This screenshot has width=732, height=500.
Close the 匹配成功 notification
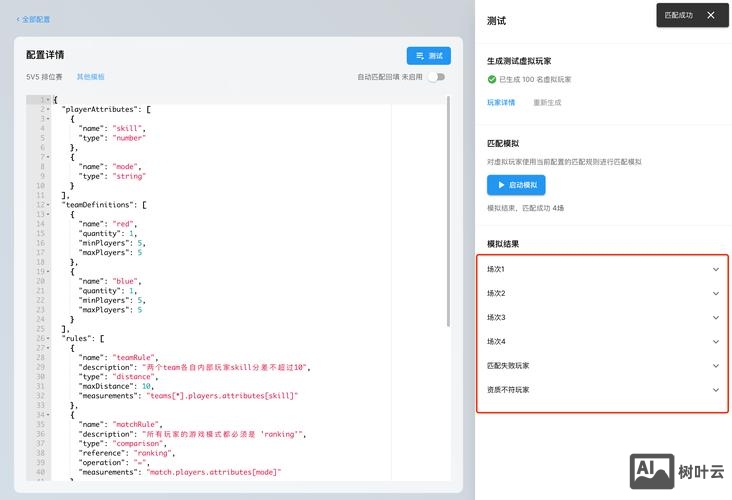coord(711,15)
